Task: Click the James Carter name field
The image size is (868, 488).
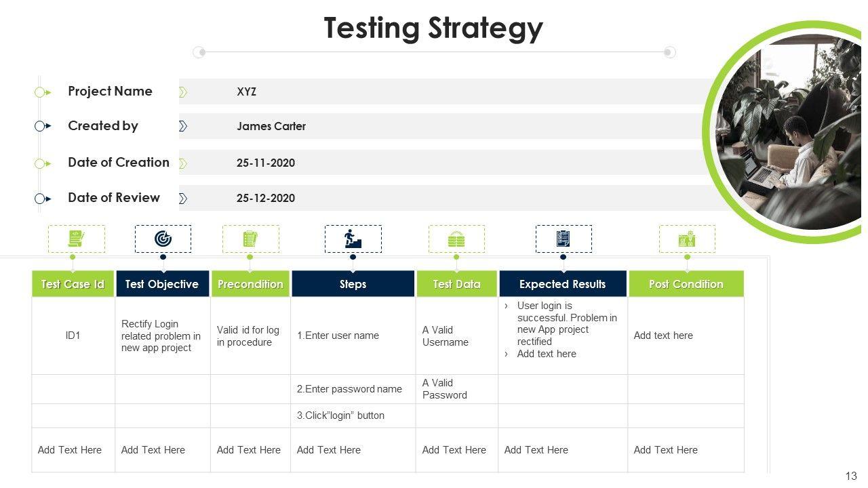Action: (271, 126)
